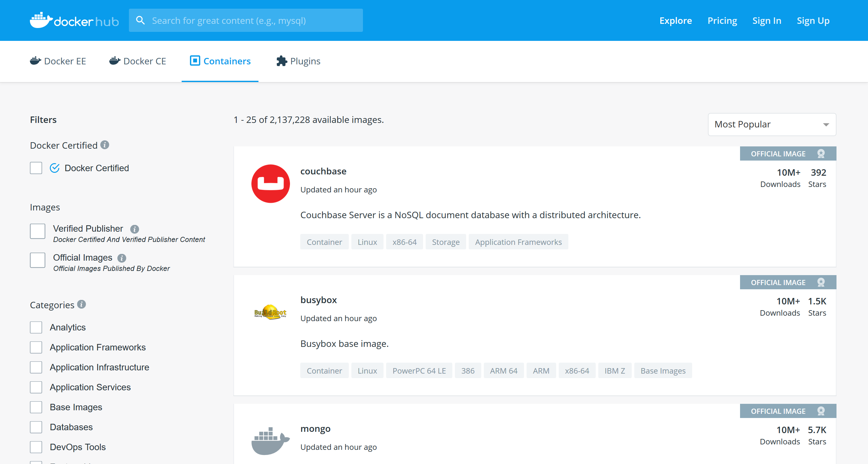Viewport: 868px width, 464px height.
Task: Enable the Docker Certified checkbox
Action: pos(36,168)
